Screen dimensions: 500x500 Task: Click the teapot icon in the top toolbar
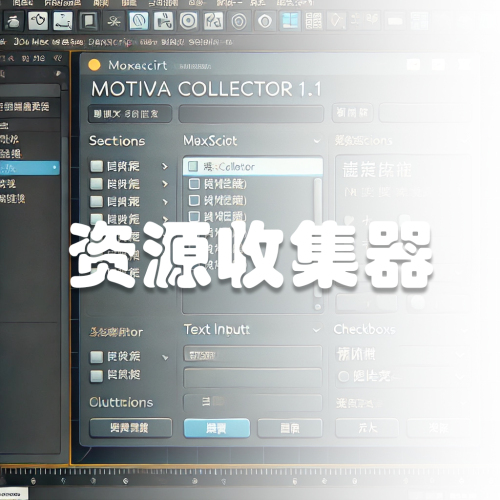[x=13, y=21]
